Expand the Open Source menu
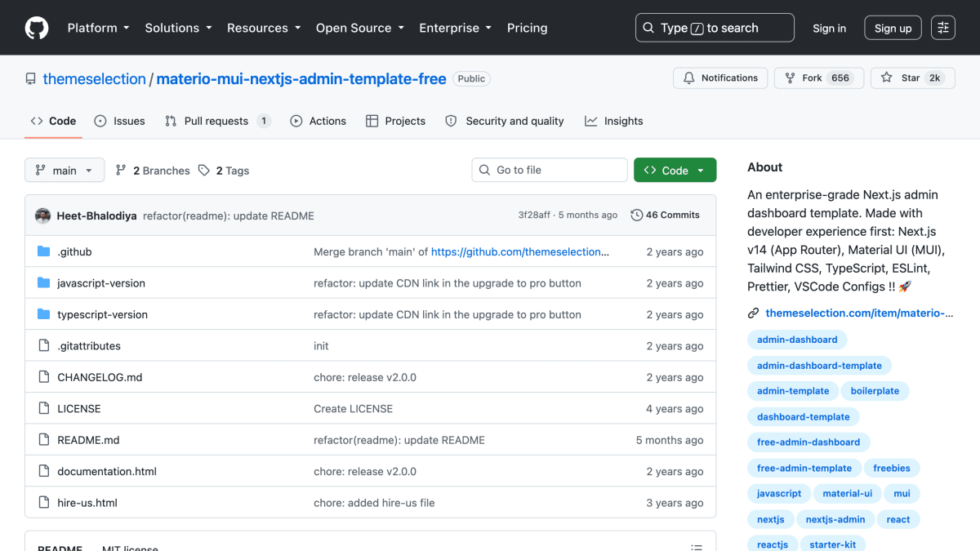 click(360, 28)
